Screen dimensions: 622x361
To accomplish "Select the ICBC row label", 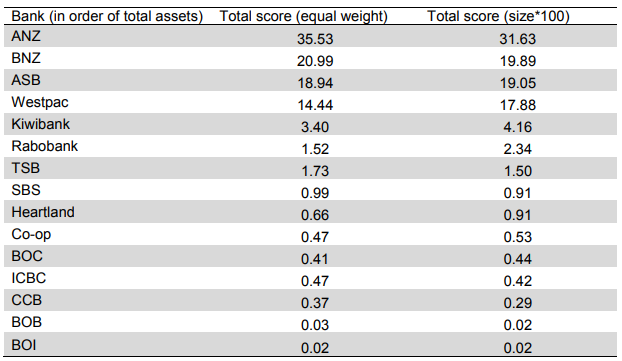I will (x=29, y=278).
